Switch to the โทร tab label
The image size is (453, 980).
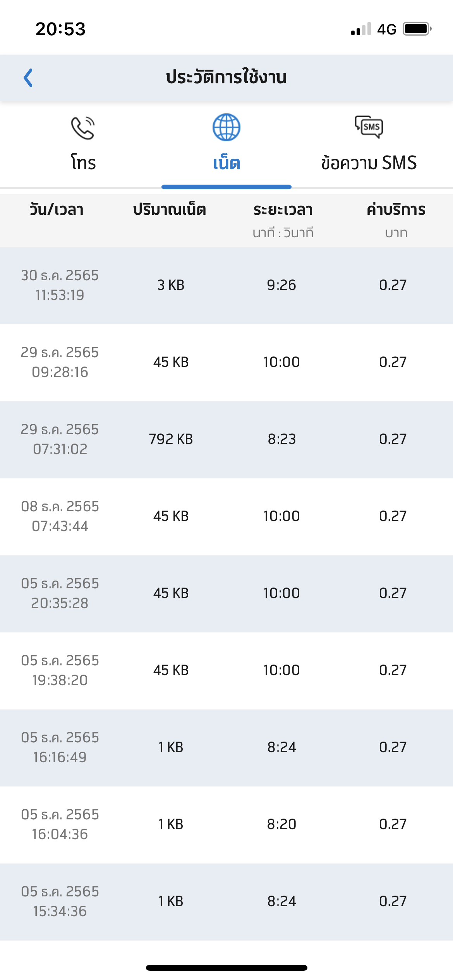[x=83, y=163]
